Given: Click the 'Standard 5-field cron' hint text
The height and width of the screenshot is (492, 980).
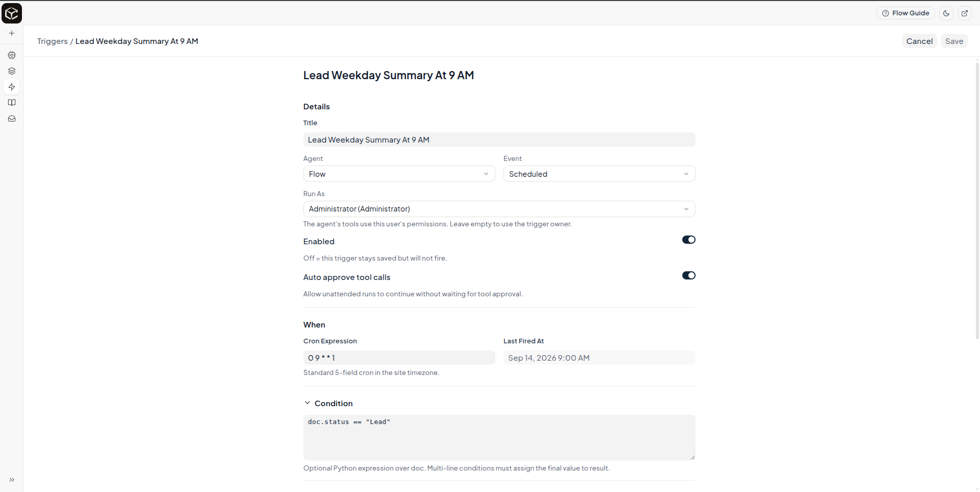Looking at the screenshot, I should (x=371, y=372).
